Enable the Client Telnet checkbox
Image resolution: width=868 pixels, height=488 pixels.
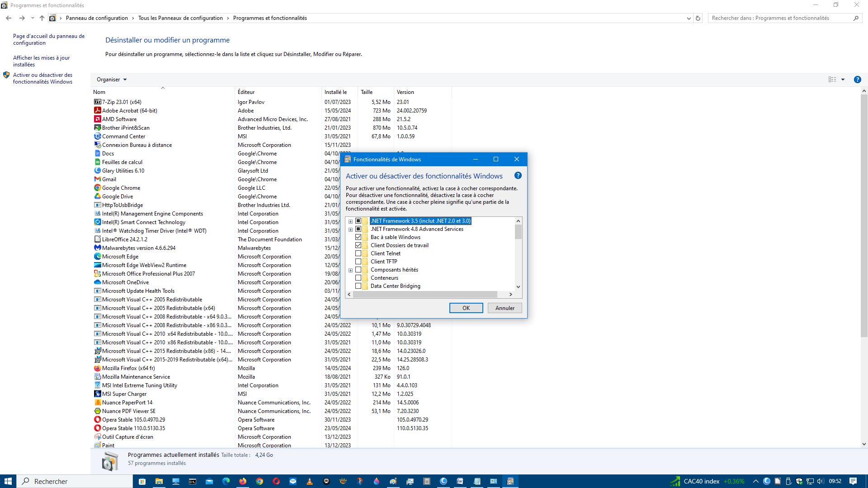359,253
